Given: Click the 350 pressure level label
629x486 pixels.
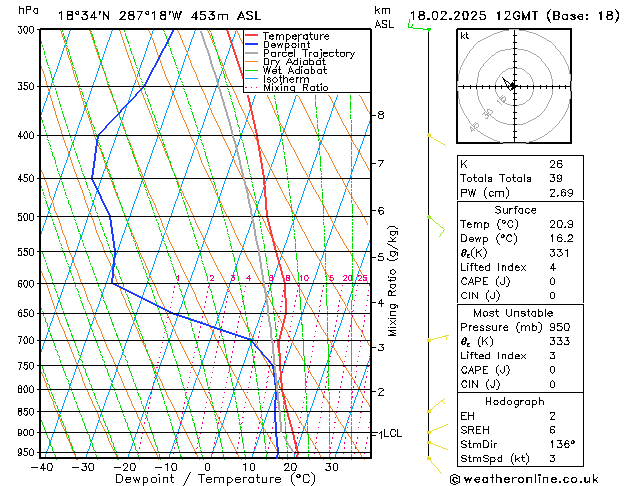Looking at the screenshot, I should 28,86.
